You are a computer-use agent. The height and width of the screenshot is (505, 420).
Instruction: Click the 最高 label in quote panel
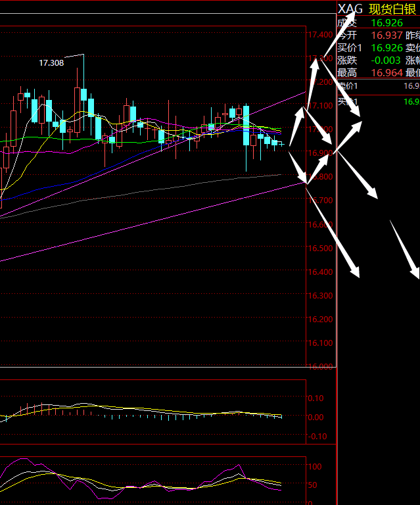click(x=347, y=73)
